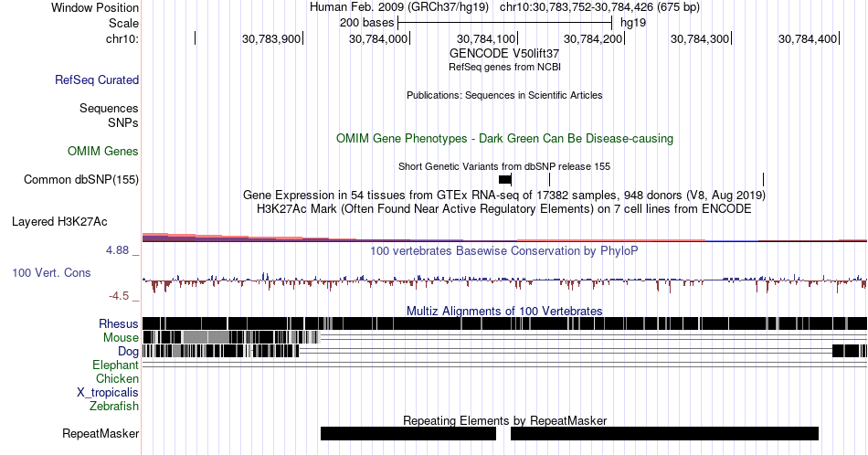Viewport: 868px width, 455px height.
Task: Open the Layered H3K27Ac track label
Action: click(x=59, y=221)
